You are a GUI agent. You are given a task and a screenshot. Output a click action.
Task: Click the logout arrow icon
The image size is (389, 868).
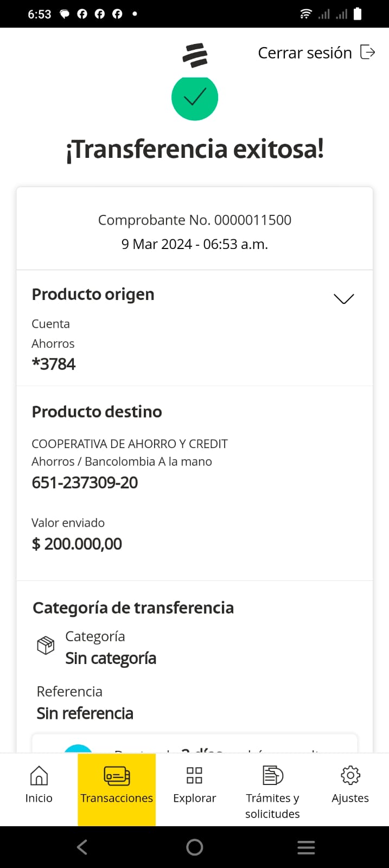coord(368,52)
